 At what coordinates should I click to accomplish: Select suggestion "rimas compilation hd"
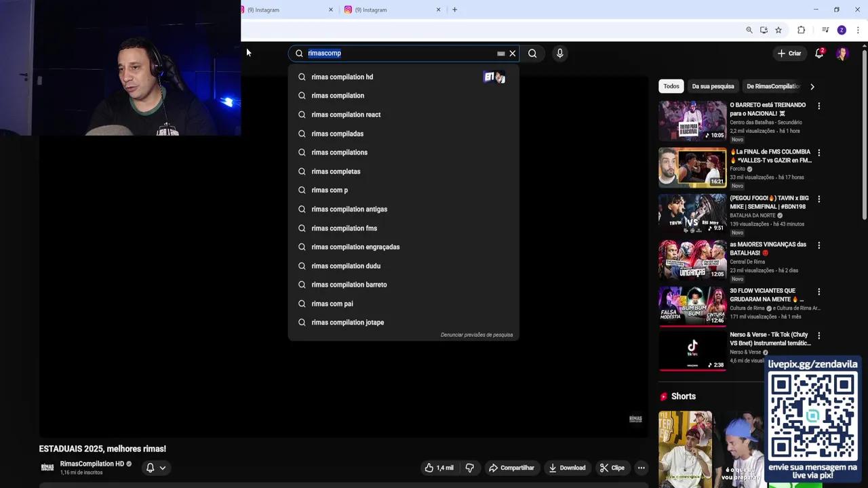tap(403, 77)
